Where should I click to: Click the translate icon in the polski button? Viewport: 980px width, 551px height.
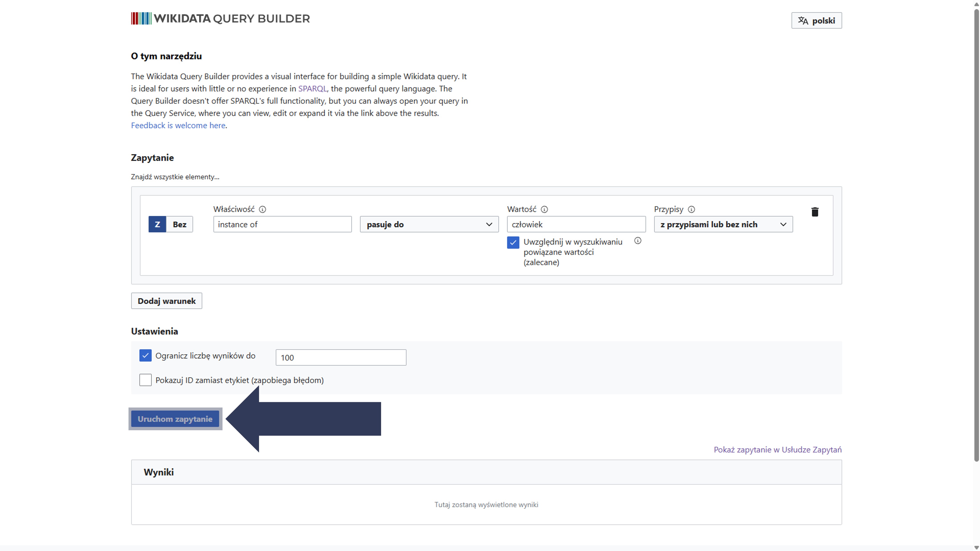[803, 20]
